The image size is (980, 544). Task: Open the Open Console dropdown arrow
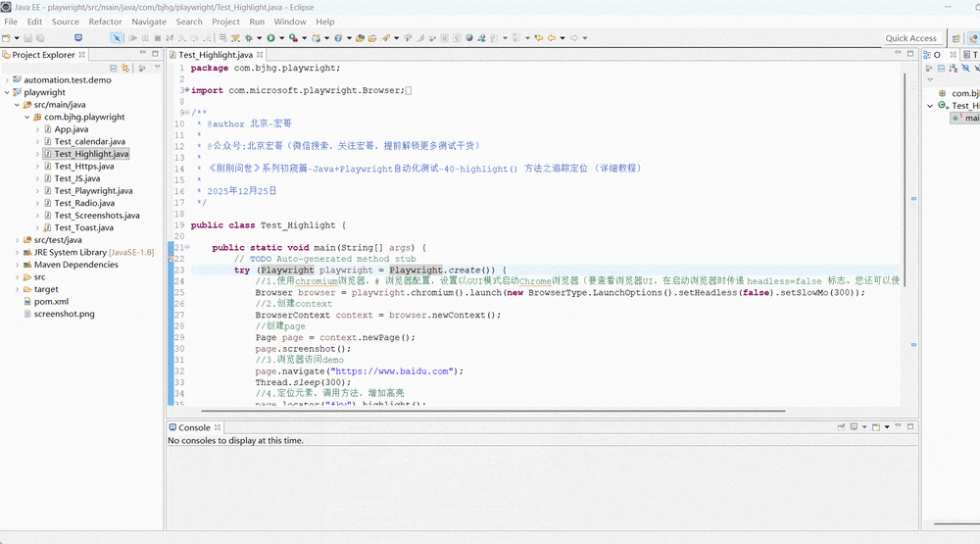tap(887, 426)
